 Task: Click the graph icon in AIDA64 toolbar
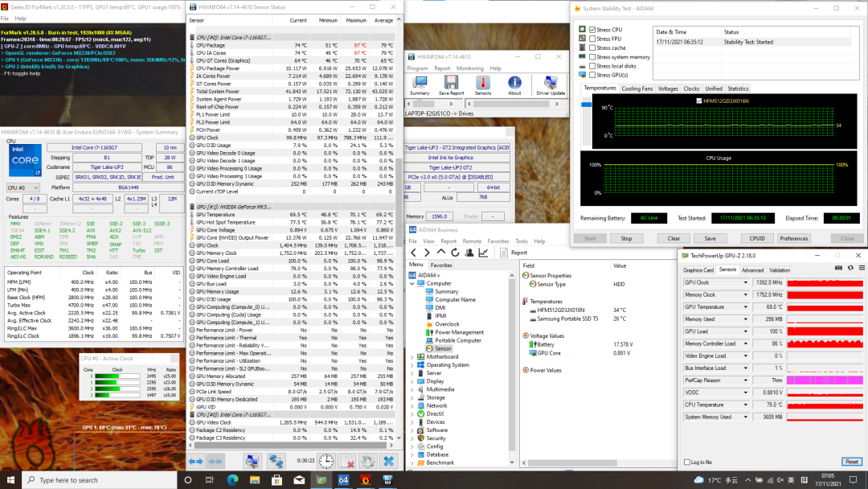point(483,253)
